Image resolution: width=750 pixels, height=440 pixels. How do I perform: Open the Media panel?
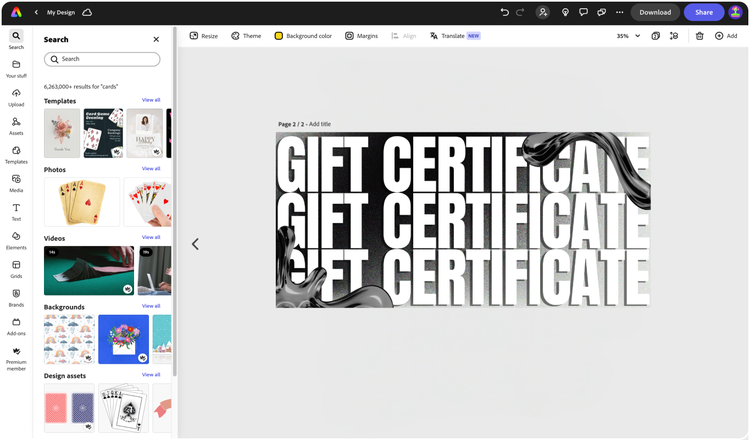tap(16, 182)
